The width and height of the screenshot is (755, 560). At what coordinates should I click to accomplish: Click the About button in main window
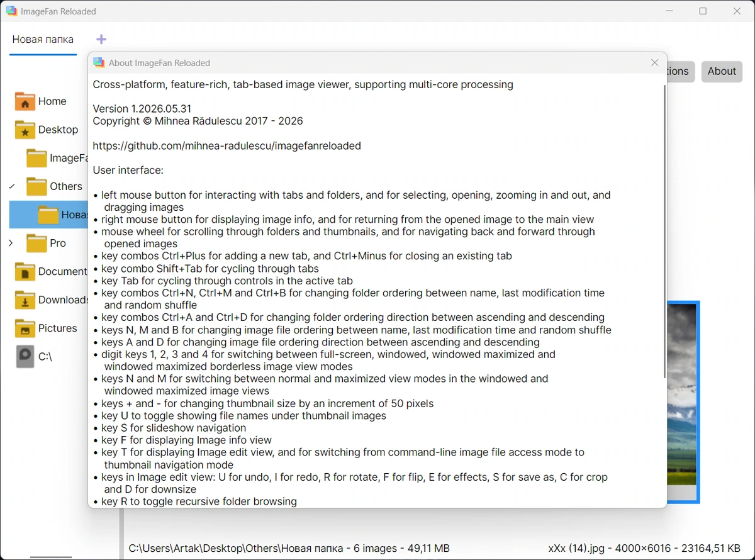(x=722, y=71)
